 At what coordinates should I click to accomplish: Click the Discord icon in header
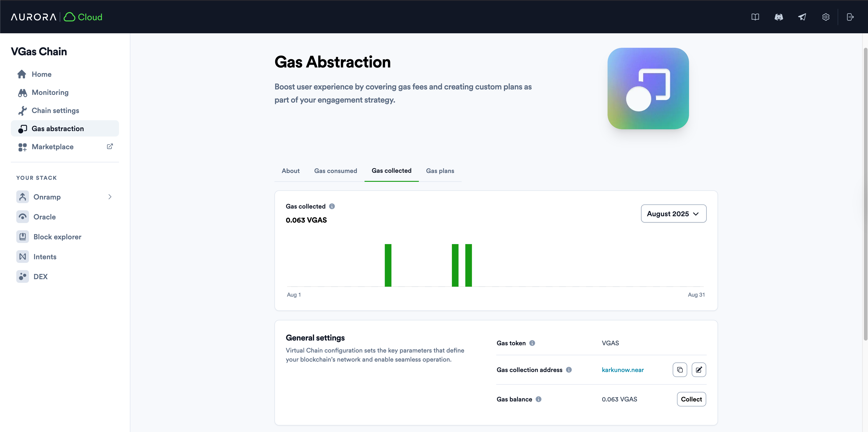pos(779,17)
